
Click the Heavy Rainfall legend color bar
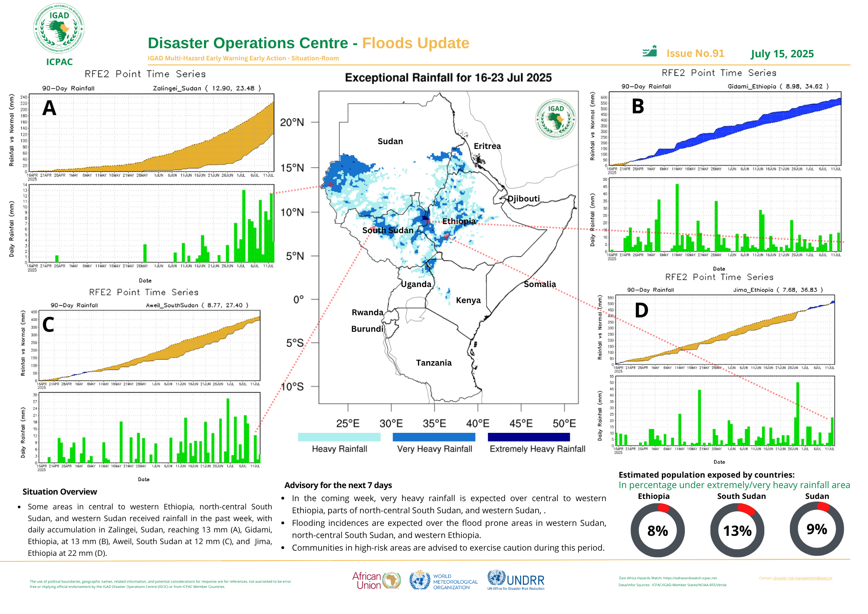[x=339, y=437]
